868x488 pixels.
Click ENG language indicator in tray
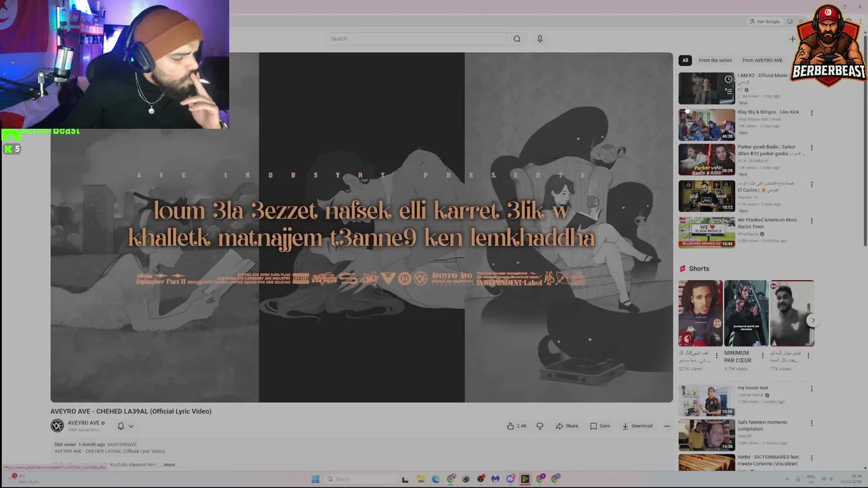click(811, 479)
